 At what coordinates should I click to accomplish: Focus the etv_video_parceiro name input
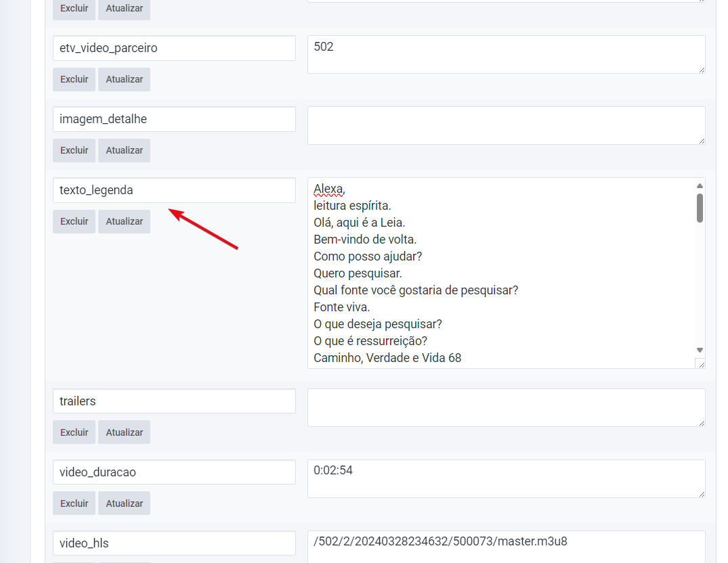174,48
